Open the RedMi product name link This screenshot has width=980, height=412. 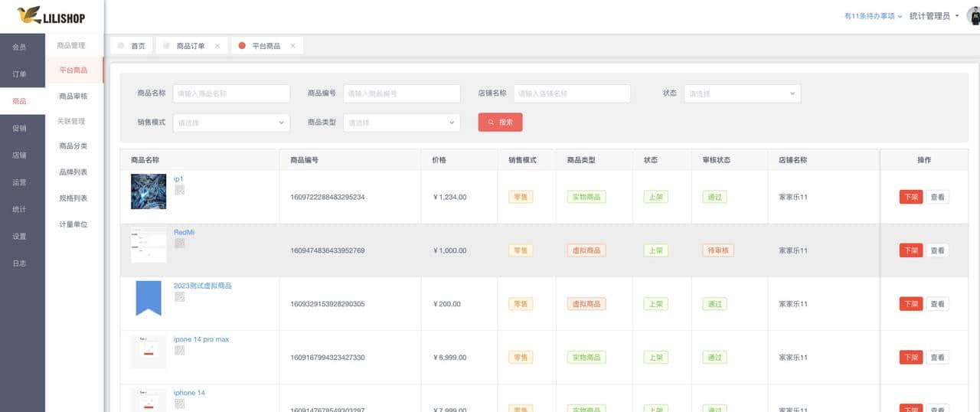click(185, 232)
